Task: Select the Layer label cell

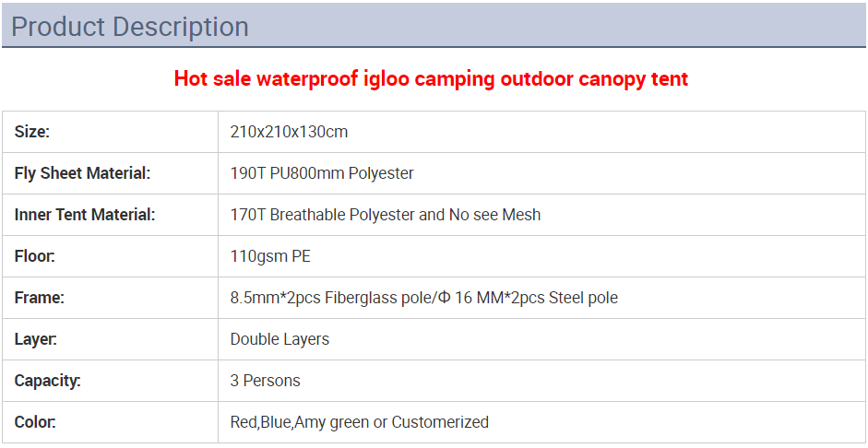Action: click(x=36, y=339)
